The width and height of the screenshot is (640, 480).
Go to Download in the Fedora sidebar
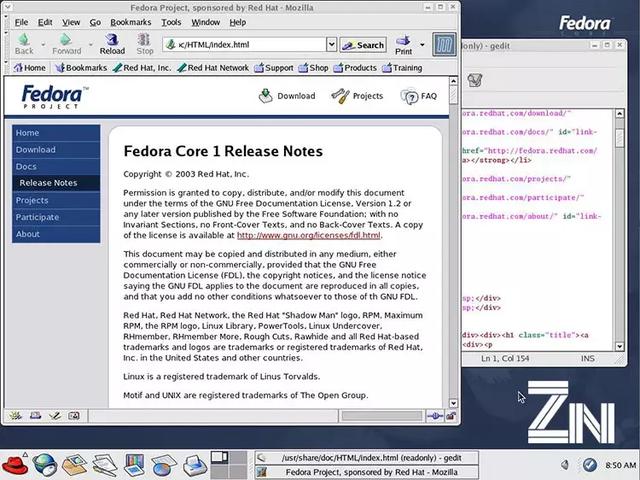click(56, 149)
